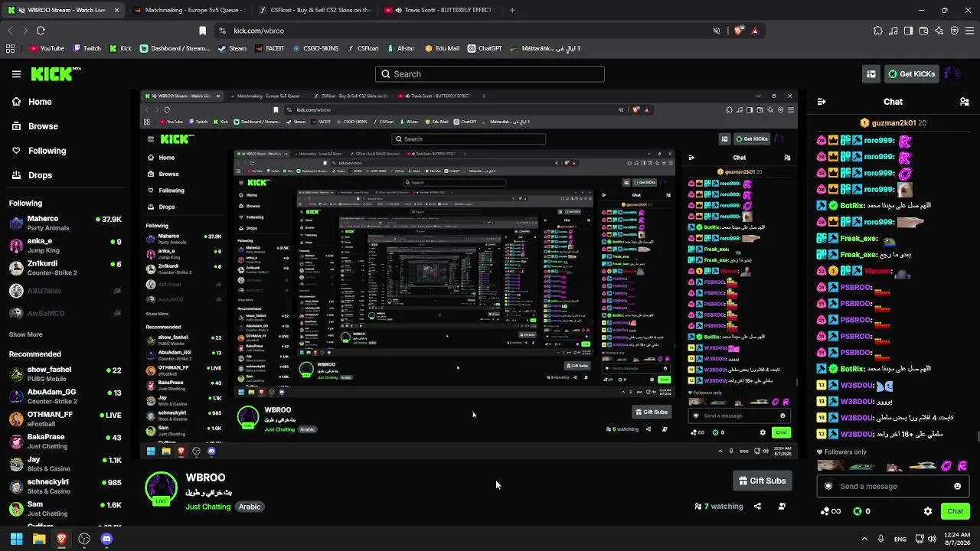Click Jay in Recommended list
Screen dimensions: 980x551
(66, 464)
